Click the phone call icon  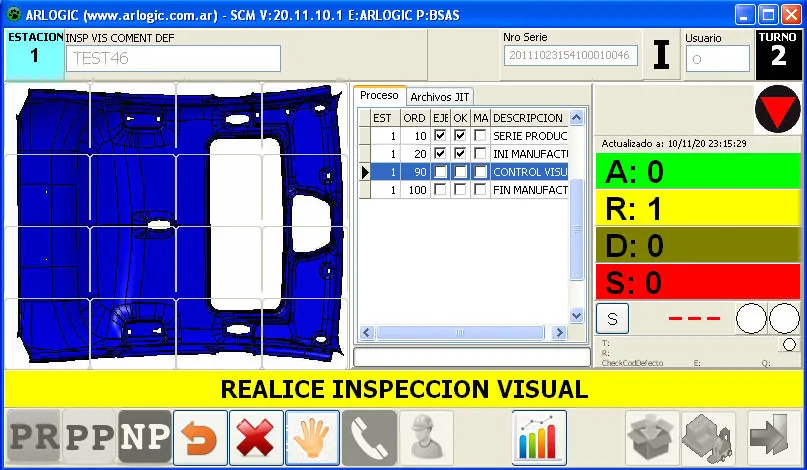click(369, 437)
